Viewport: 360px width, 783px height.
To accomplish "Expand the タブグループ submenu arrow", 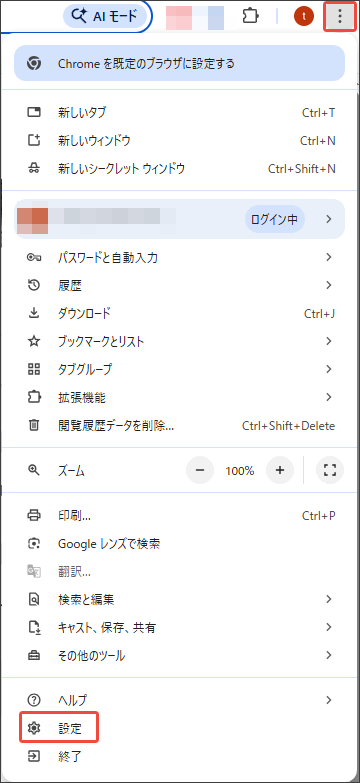I will (329, 370).
